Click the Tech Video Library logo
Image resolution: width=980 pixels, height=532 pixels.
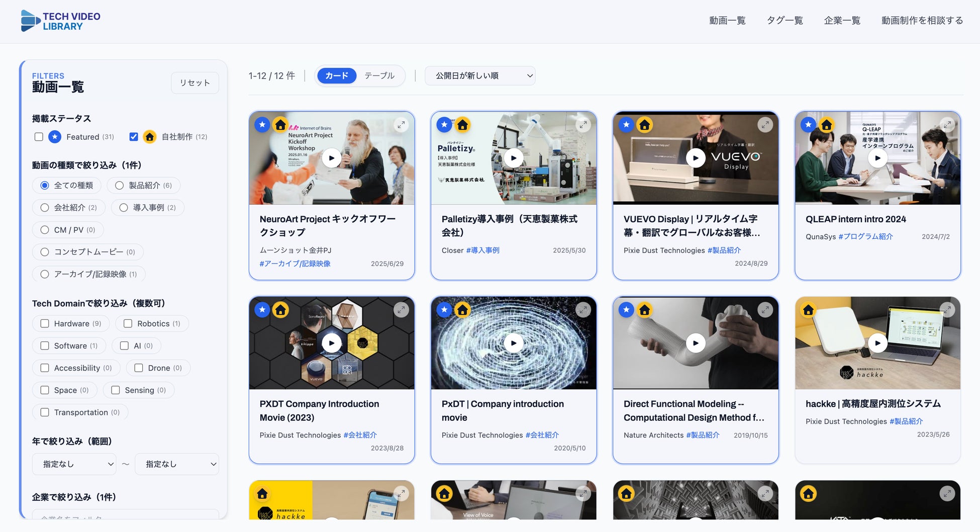[61, 21]
